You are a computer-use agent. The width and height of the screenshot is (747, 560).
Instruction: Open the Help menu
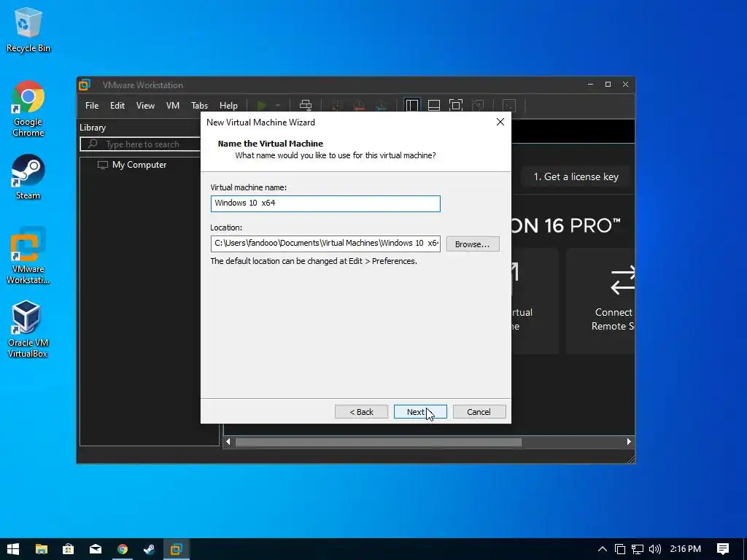click(x=228, y=106)
